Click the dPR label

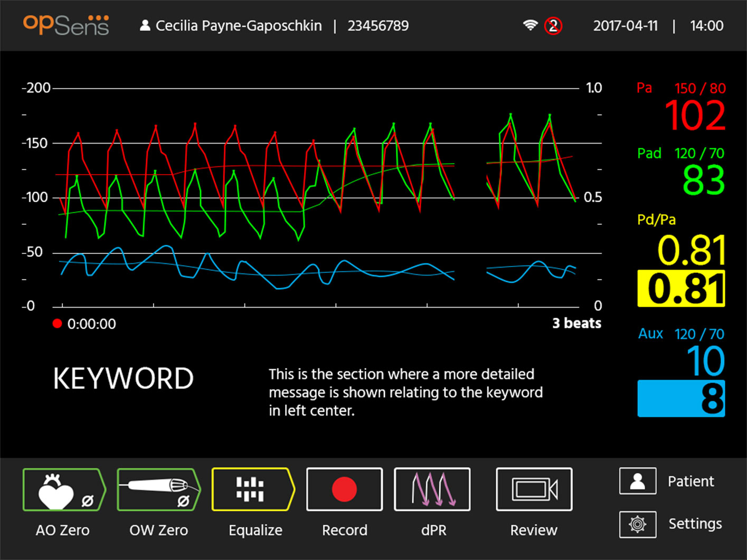click(x=433, y=530)
